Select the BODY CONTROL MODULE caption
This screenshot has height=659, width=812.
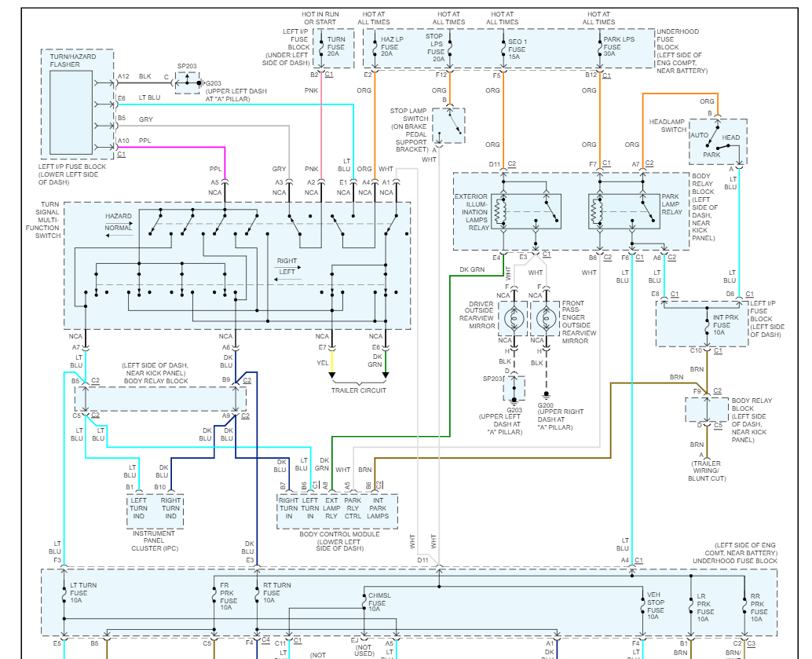340,541
